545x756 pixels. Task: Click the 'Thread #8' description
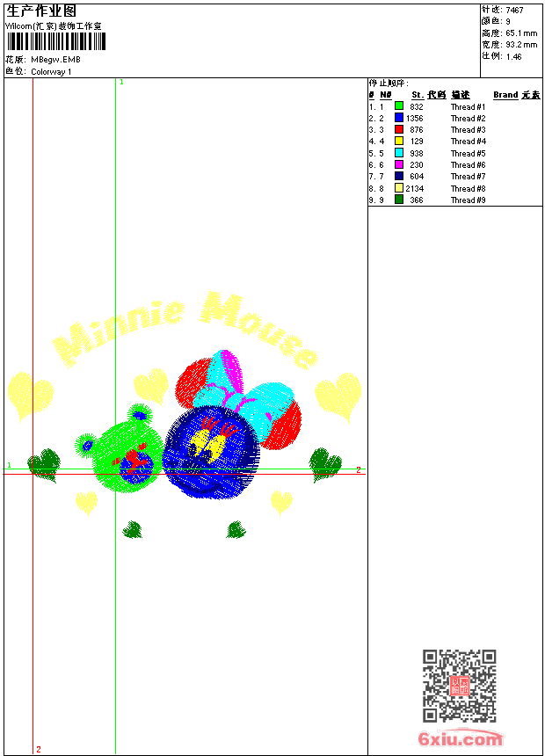click(468, 188)
